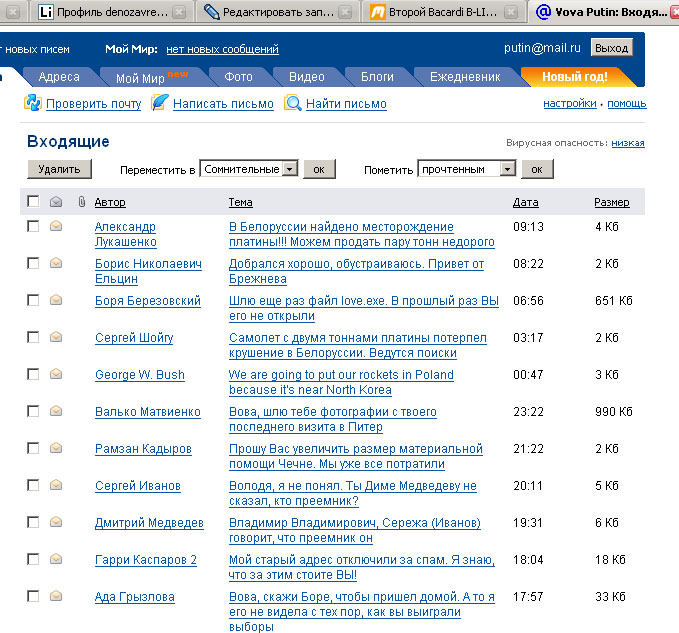Close the 'Второй Bacardi' browser tab
679x633 pixels.
point(511,12)
